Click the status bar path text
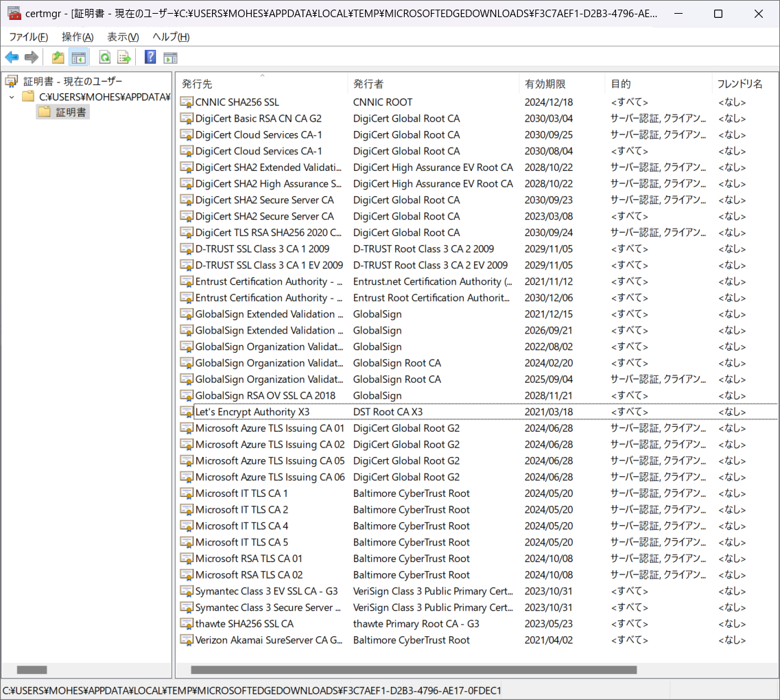This screenshot has width=780, height=700. pos(252,690)
